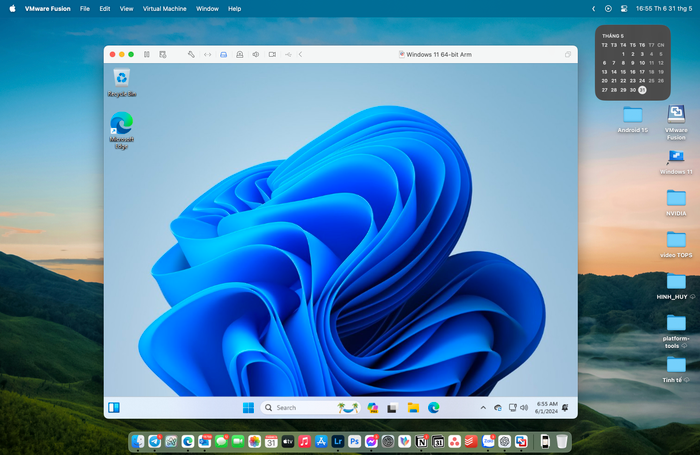Open the VMware Fusion menu
Screen dimensions: 700x455
pos(47,8)
